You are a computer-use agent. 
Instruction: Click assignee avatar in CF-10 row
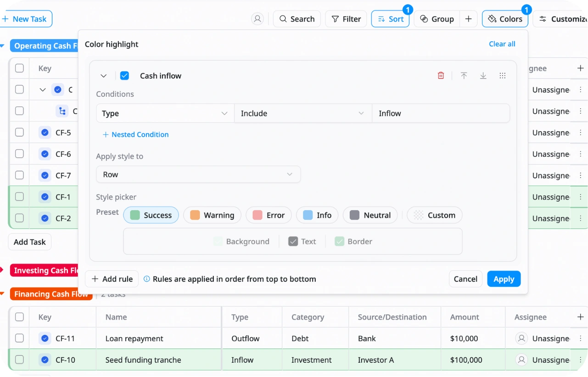click(521, 360)
